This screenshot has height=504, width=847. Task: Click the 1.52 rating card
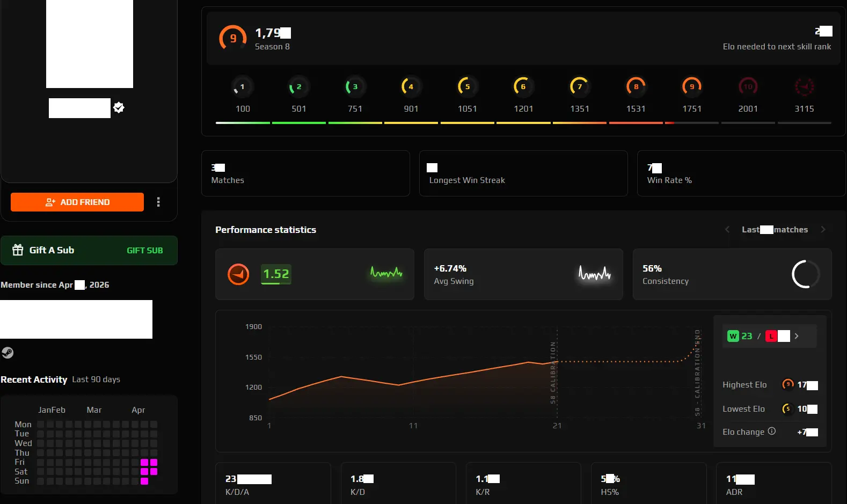point(315,274)
